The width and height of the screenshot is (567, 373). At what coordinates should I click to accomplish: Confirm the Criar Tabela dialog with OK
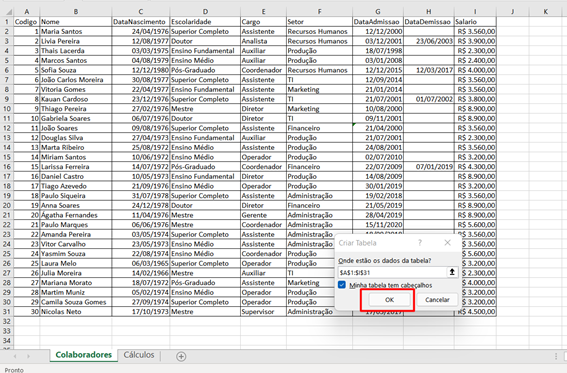[x=389, y=300]
